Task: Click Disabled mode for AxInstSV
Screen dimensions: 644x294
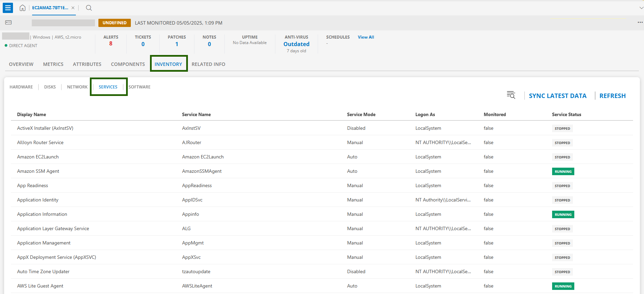Action: coord(356,128)
